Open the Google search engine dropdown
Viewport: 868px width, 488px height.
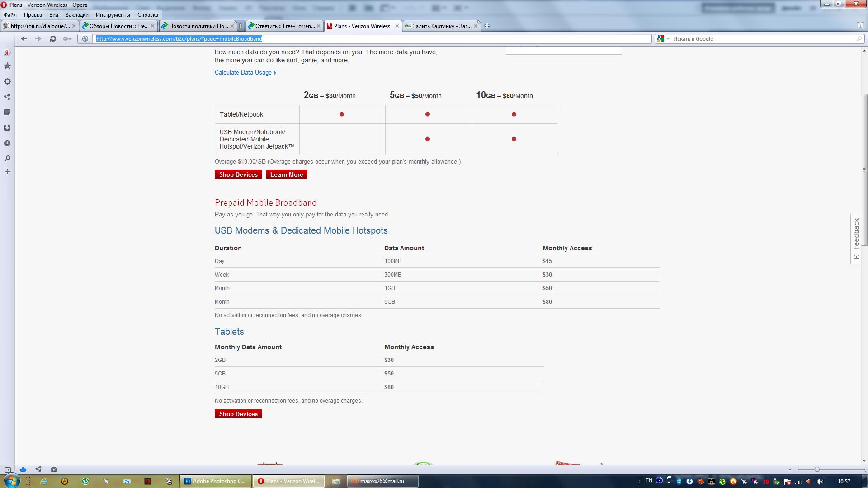pyautogui.click(x=663, y=39)
